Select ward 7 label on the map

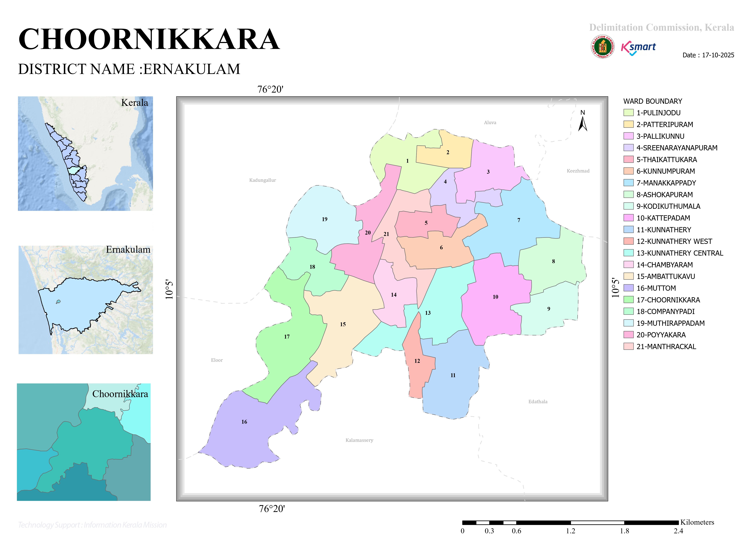click(519, 220)
